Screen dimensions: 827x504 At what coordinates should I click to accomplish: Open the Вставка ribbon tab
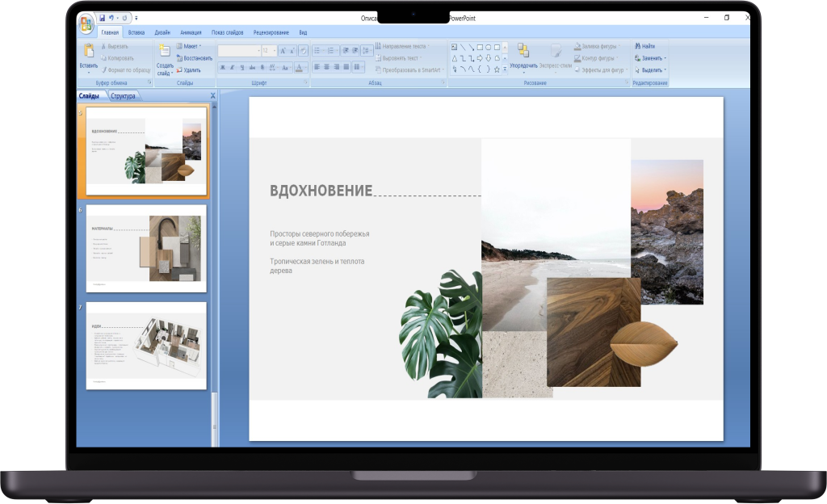[x=136, y=32]
